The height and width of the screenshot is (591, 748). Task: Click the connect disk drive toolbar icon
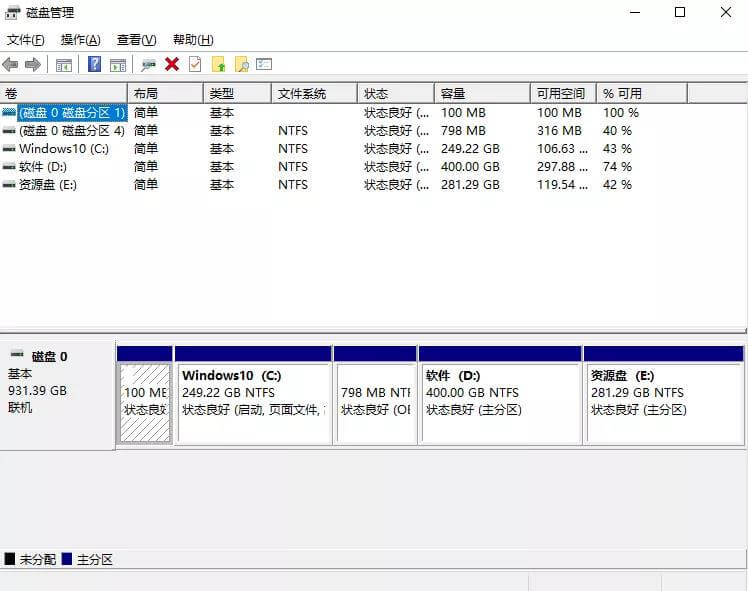tap(148, 64)
